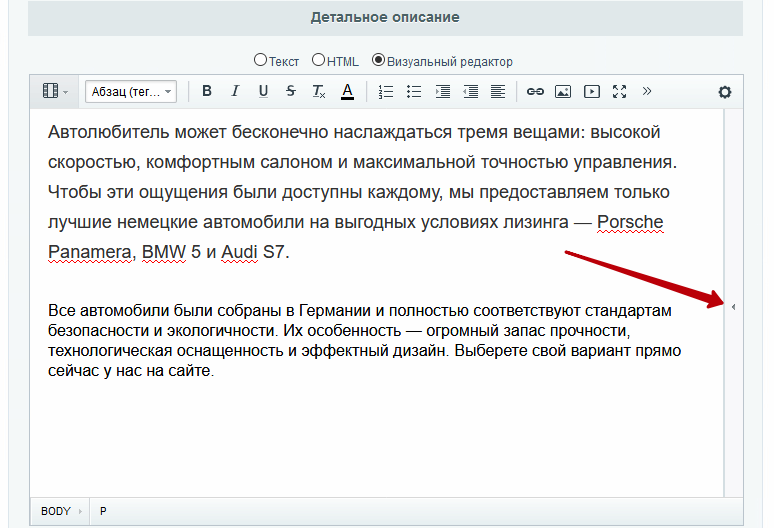Screen dimensions: 774x528
Task: Select the HTML radio option
Action: tap(318, 60)
